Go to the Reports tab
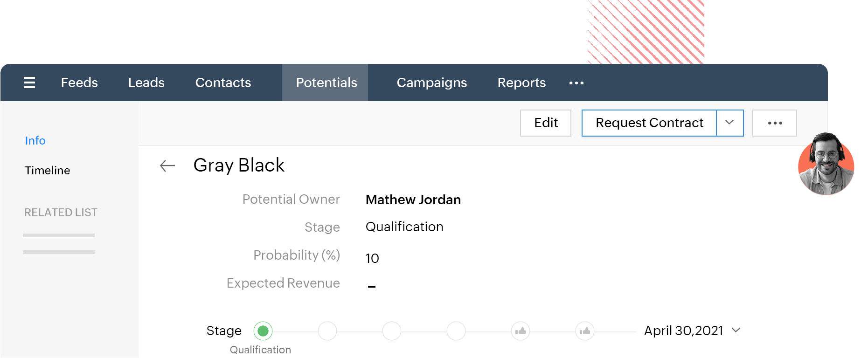868x358 pixels. (x=521, y=83)
